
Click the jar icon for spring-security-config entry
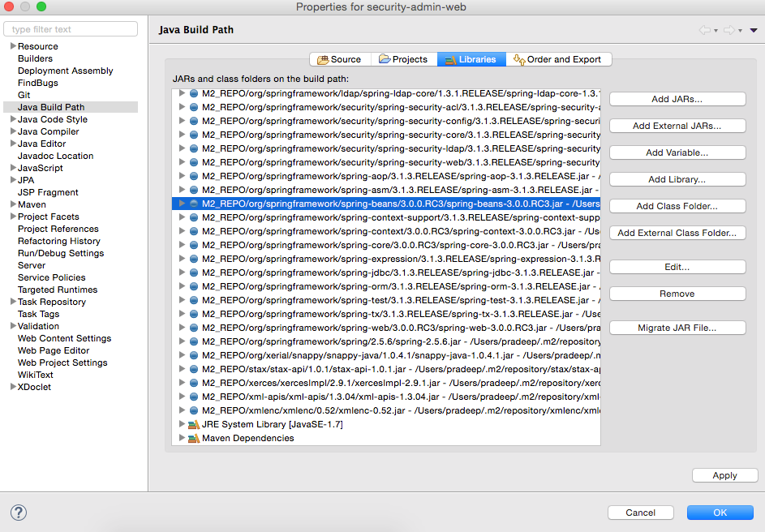point(194,121)
